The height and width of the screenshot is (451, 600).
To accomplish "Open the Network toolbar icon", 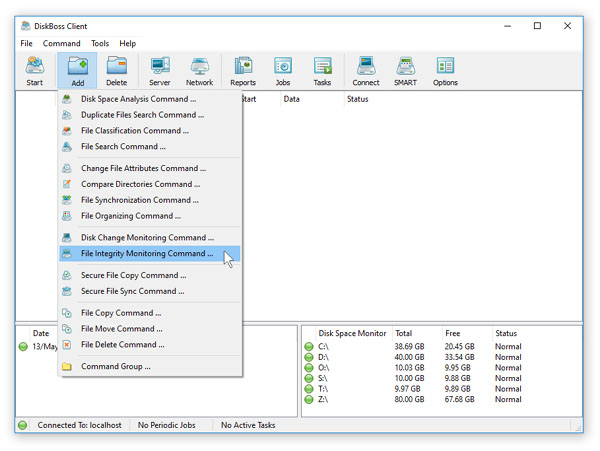I will coord(199,71).
